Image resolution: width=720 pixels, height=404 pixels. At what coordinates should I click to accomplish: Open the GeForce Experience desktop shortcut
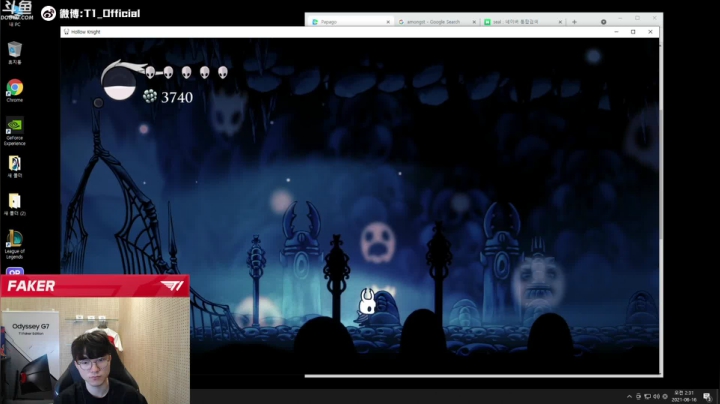point(15,131)
